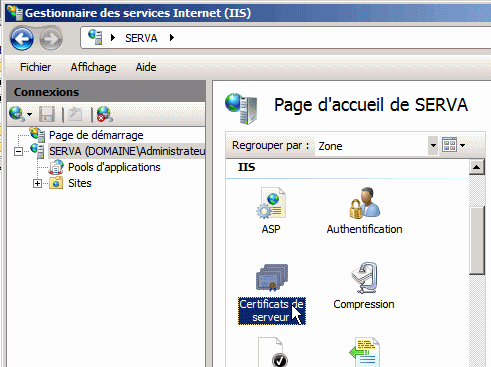
Task: Collapse the SERVA server node
Action: (x=19, y=152)
